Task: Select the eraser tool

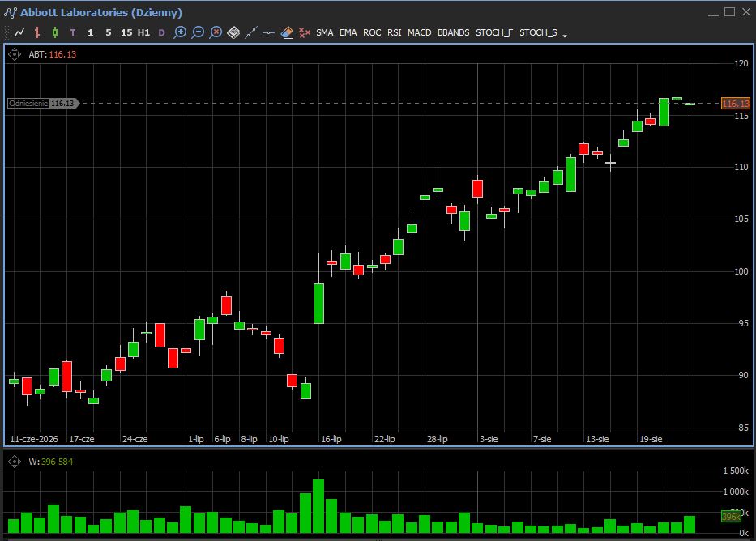Action: pos(287,32)
